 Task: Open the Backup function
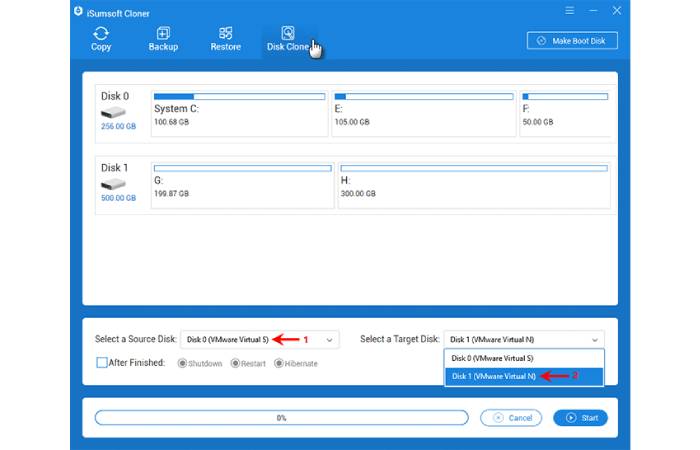coord(163,39)
